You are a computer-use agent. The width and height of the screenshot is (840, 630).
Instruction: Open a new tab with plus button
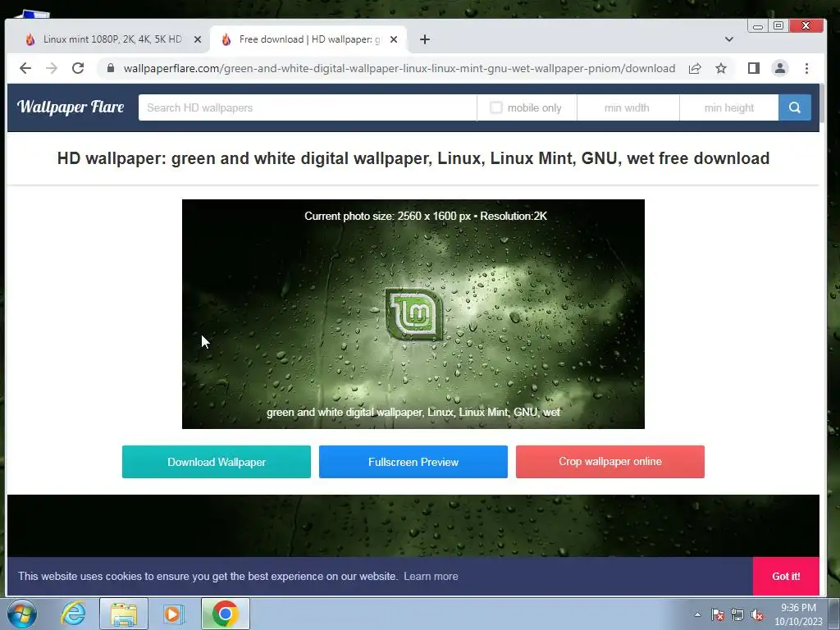425,39
